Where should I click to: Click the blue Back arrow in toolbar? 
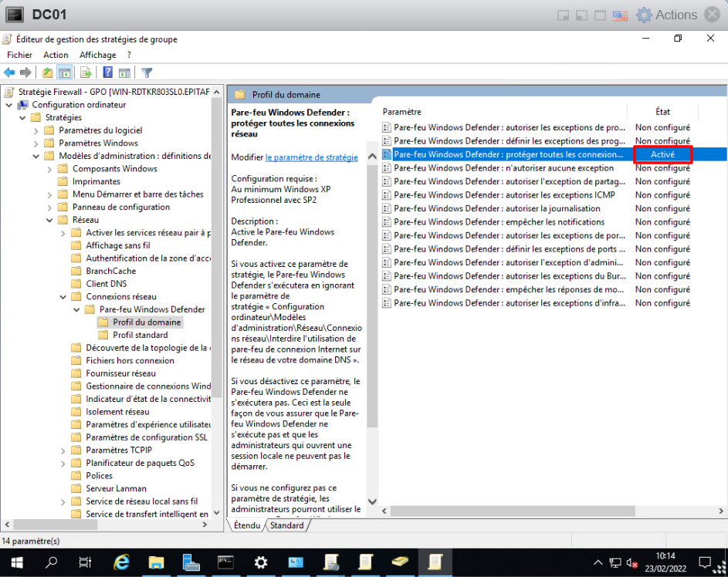tap(9, 73)
